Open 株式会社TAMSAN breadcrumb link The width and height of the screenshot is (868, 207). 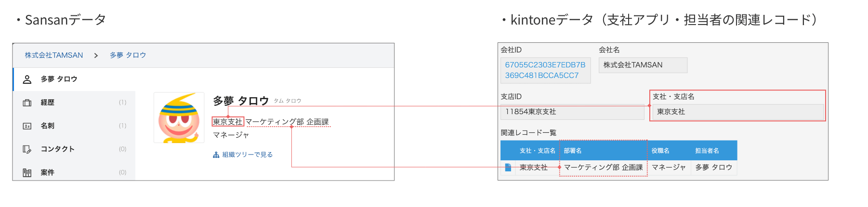pos(54,55)
